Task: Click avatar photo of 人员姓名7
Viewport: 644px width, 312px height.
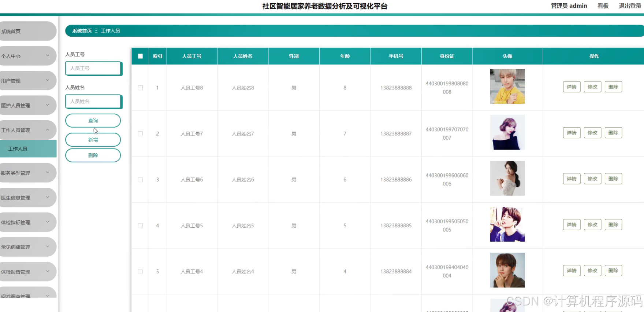Action: (507, 132)
